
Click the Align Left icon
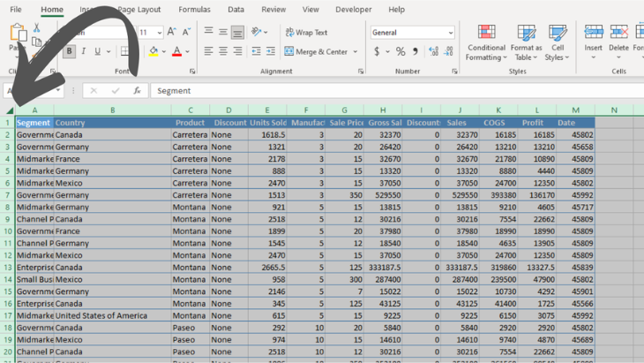point(209,51)
